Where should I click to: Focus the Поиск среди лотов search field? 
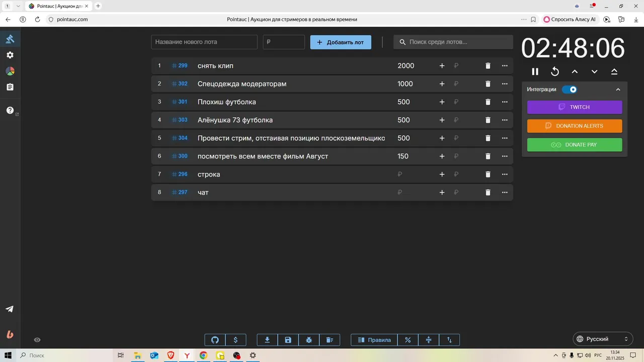tap(453, 42)
